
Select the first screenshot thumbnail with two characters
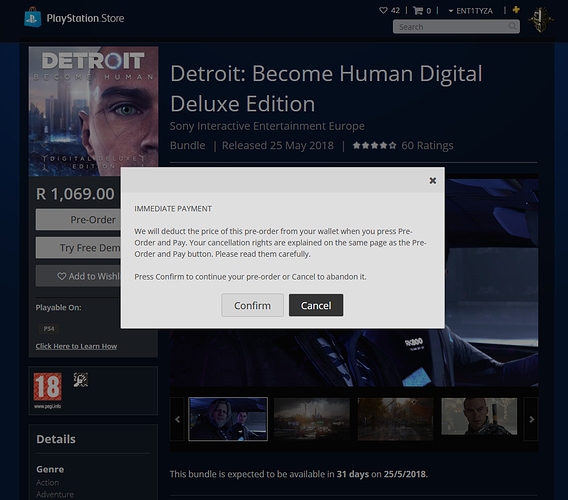coord(228,419)
